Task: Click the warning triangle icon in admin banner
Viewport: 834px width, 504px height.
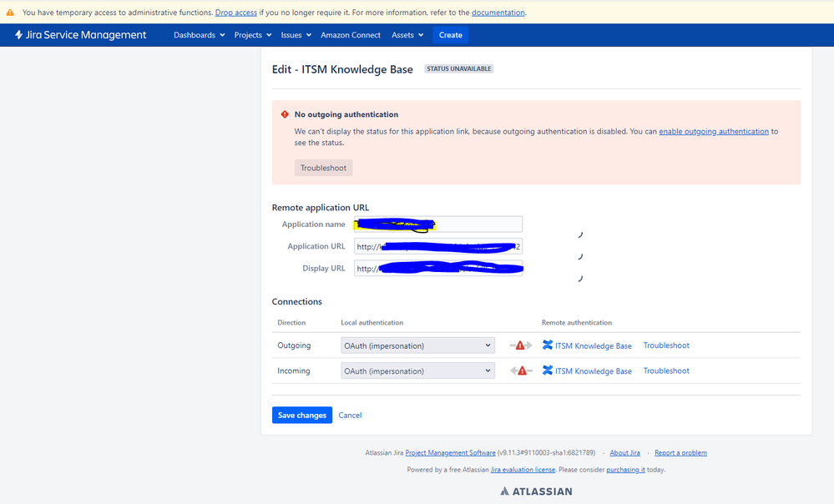Action: (10, 13)
